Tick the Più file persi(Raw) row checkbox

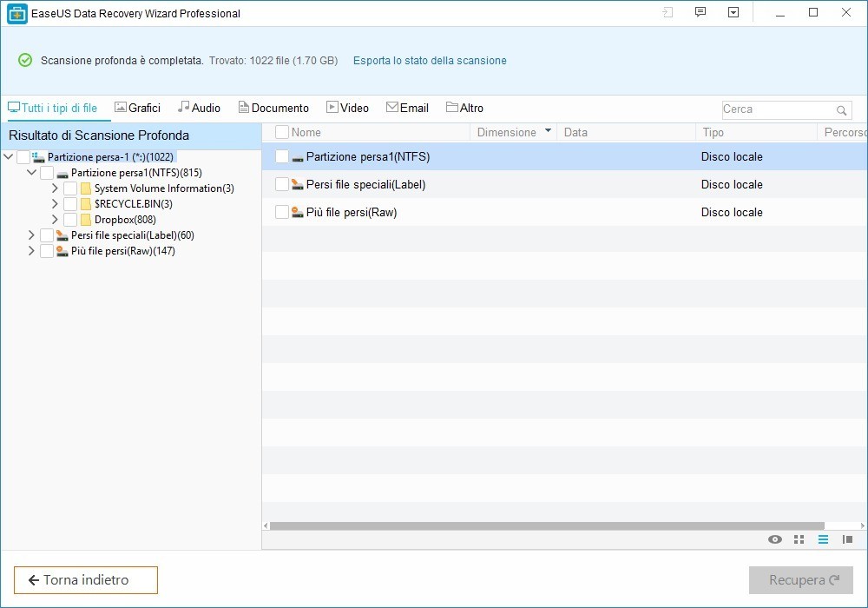pyautogui.click(x=282, y=212)
